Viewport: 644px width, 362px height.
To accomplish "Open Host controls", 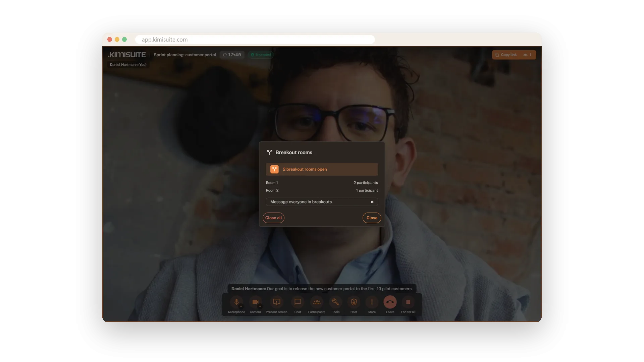I will click(354, 302).
